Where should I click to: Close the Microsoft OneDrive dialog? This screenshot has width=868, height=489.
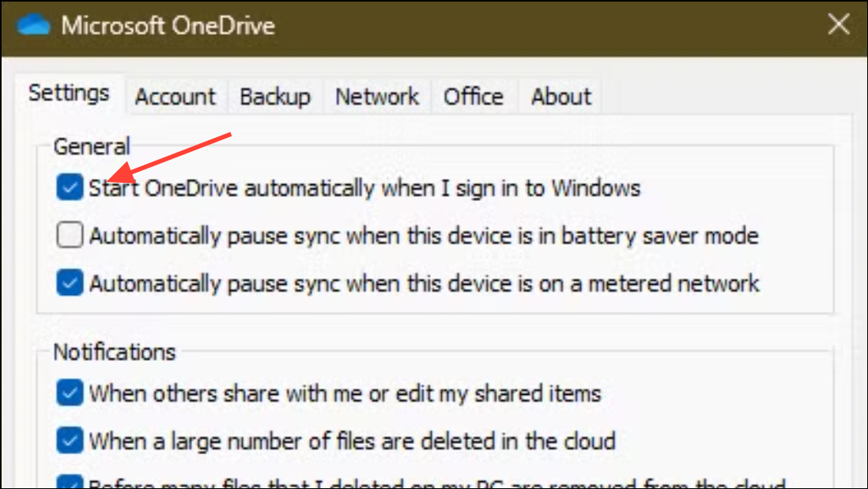(838, 25)
